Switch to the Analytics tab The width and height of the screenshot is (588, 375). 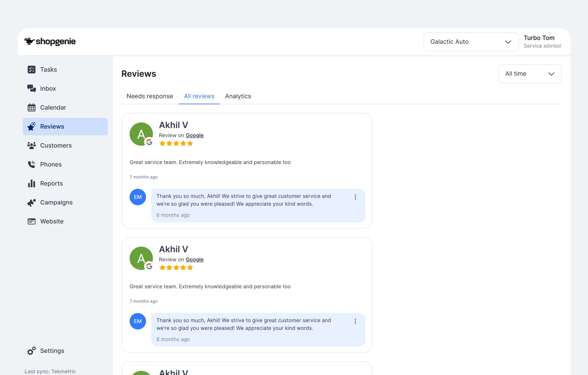point(238,96)
